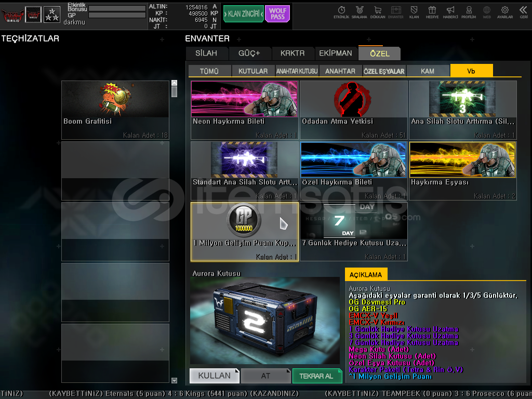Screen dimensions: 532x399
Task: Select the Boom Grafitisi equipment slot
Action: [115, 110]
